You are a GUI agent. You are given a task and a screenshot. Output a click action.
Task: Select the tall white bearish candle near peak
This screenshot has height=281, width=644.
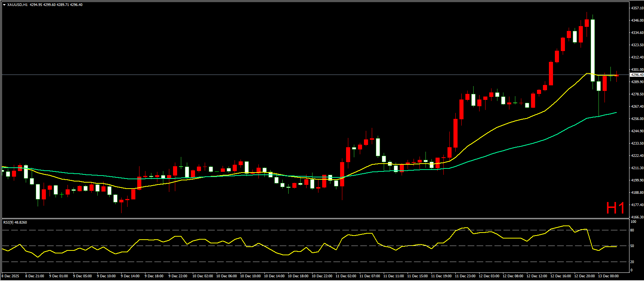(593, 50)
